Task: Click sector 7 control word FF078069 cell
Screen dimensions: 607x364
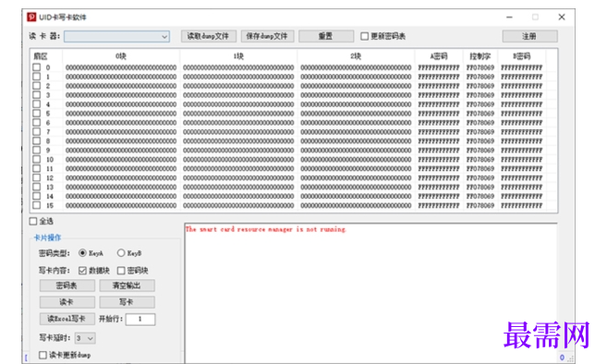Action: click(480, 132)
